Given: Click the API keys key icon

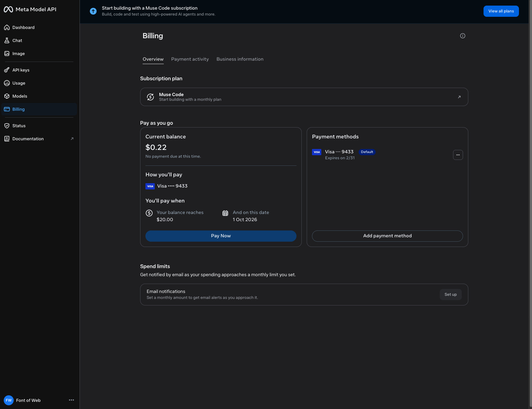Looking at the screenshot, I should [x=7, y=70].
